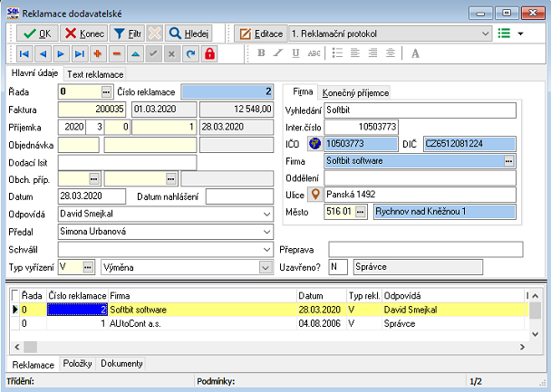Screen dimensions: 551x392
Task: Click the grid horizontal scrollbar right arrow
Action: (x=522, y=347)
